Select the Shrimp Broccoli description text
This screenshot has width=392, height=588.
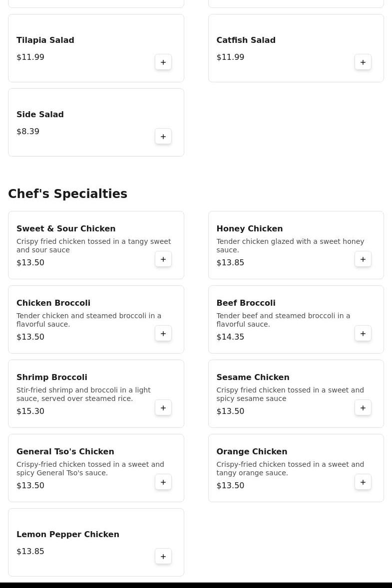(x=83, y=394)
